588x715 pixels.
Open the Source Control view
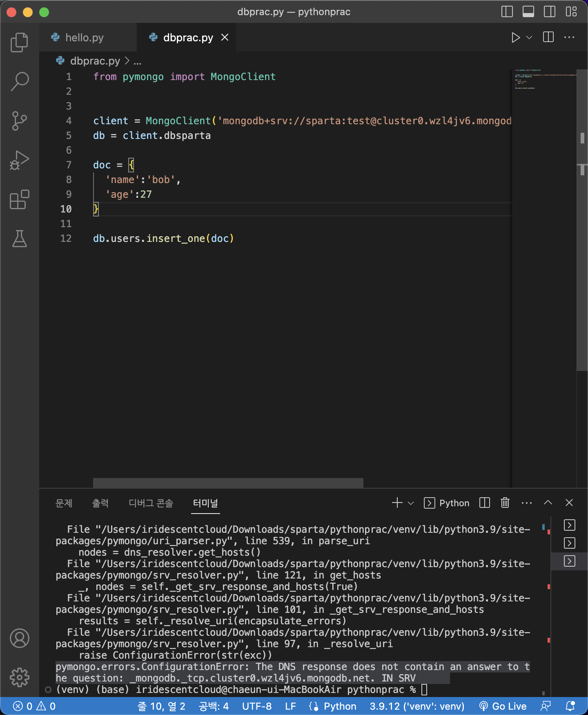[x=19, y=121]
